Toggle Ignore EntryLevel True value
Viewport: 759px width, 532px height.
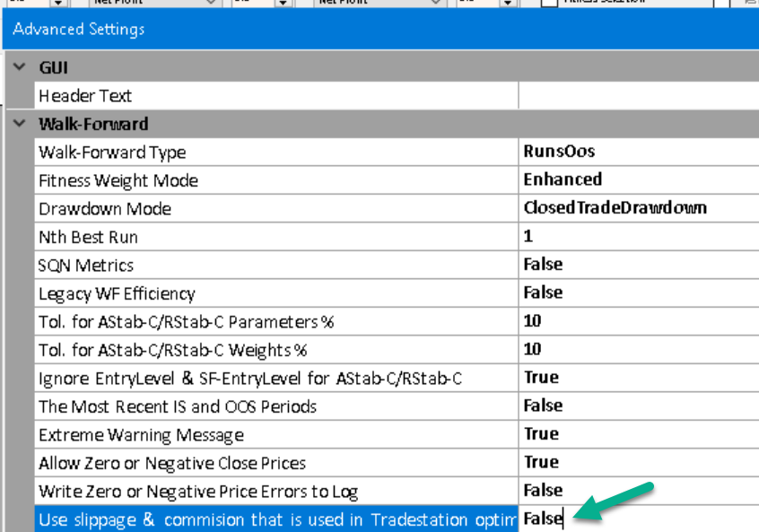click(637, 378)
